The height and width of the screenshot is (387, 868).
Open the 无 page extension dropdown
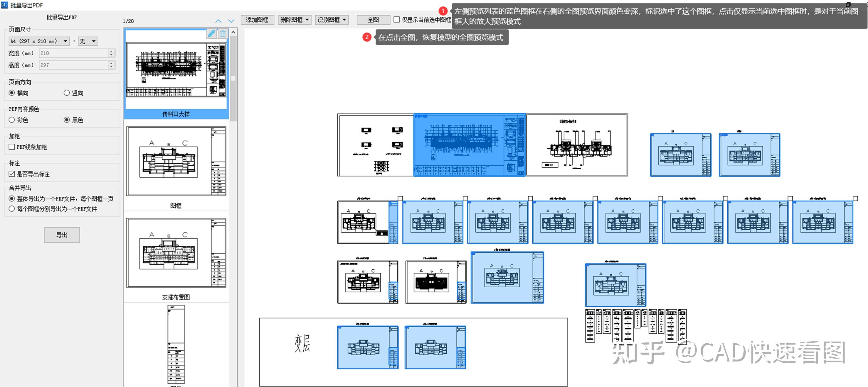tap(94, 41)
